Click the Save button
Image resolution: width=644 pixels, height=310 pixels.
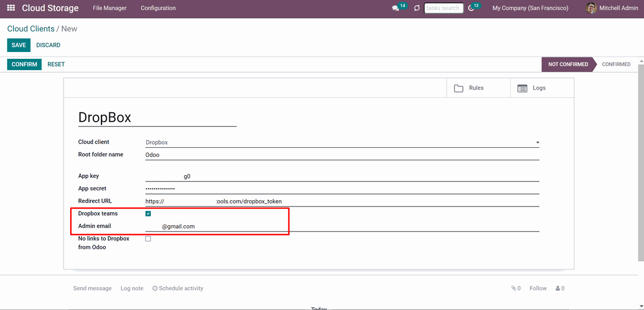tap(19, 45)
